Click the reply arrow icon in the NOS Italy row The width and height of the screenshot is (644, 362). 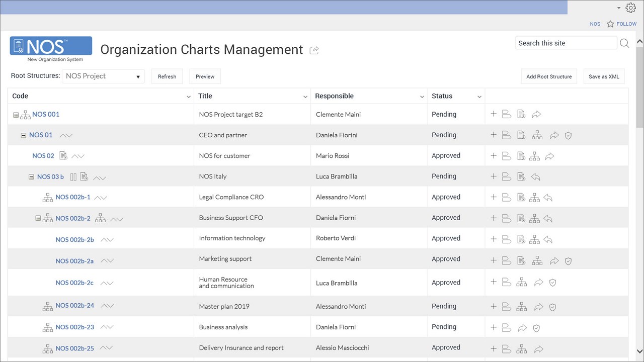point(536,176)
